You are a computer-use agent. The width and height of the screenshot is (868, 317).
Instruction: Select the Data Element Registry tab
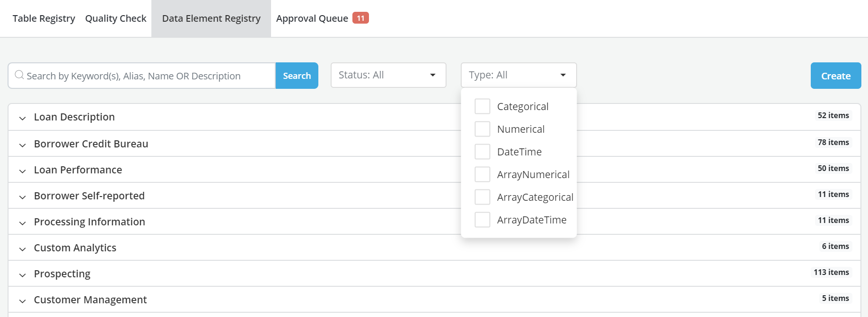(211, 18)
